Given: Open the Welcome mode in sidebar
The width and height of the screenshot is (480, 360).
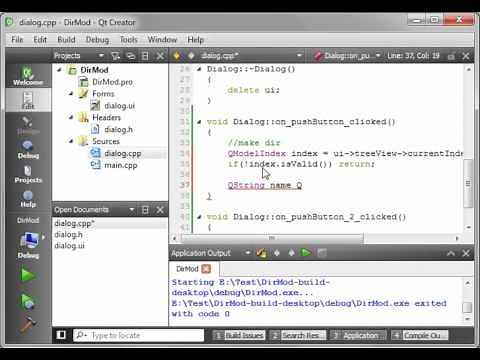Looking at the screenshot, I should [x=28, y=76].
